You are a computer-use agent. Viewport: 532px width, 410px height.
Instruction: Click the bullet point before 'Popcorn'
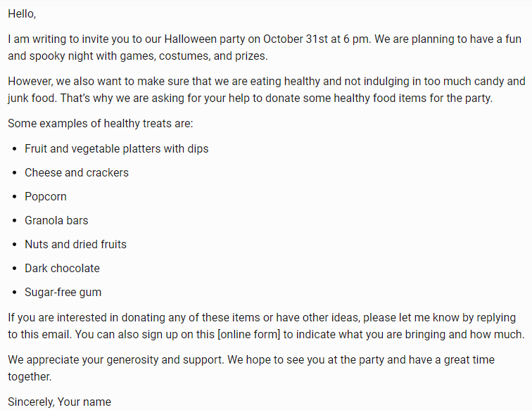14,197
